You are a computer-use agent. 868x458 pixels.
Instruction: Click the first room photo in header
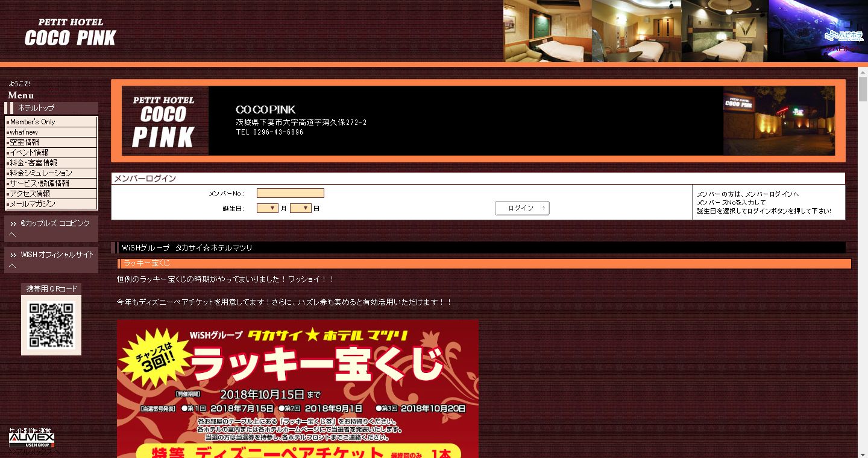[548, 31]
